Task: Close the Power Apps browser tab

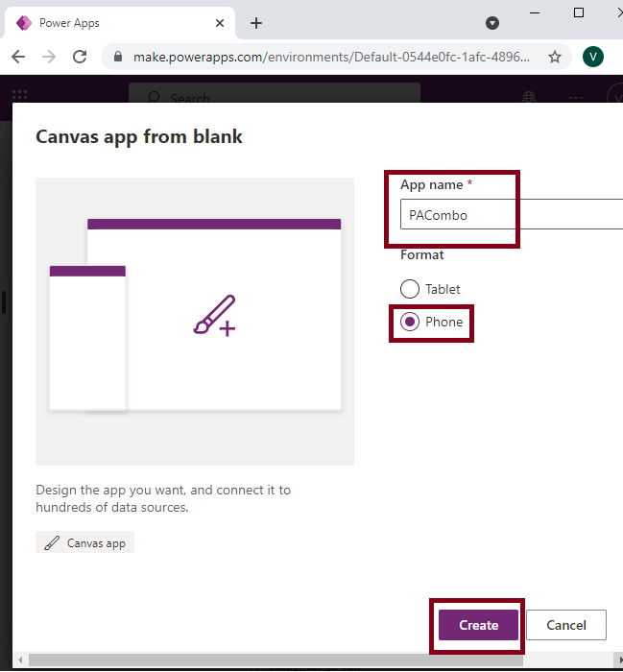Action: tap(221, 23)
